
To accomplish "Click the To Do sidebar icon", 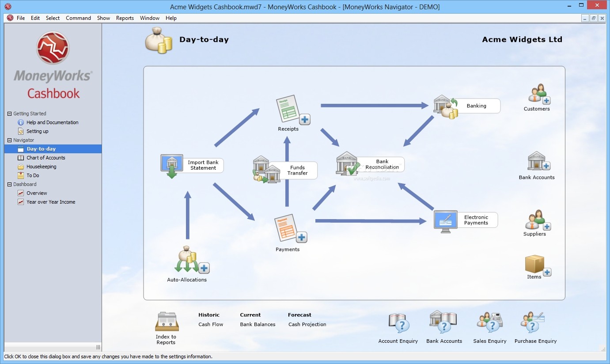I will tap(21, 175).
